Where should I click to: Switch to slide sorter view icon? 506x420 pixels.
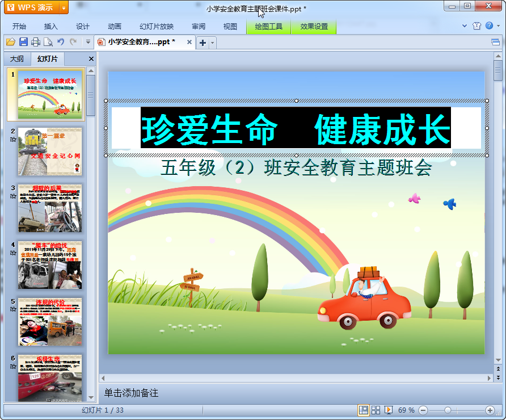point(376,410)
